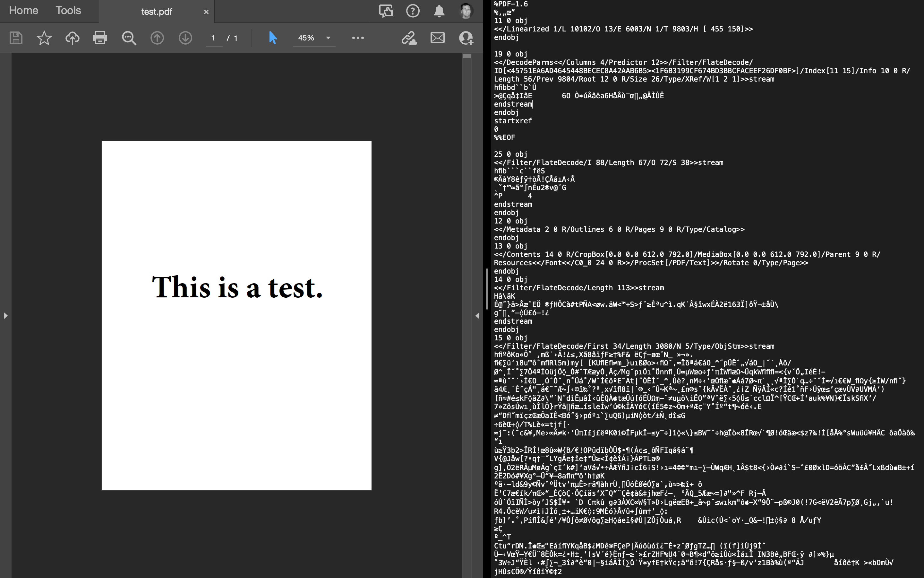Click the '%PDF-1.6' header line in the text editor
The height and width of the screenshot is (578, 924).
click(x=511, y=4)
